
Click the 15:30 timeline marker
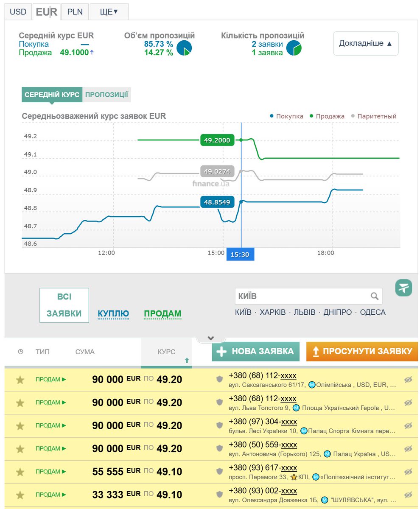pyautogui.click(x=240, y=254)
